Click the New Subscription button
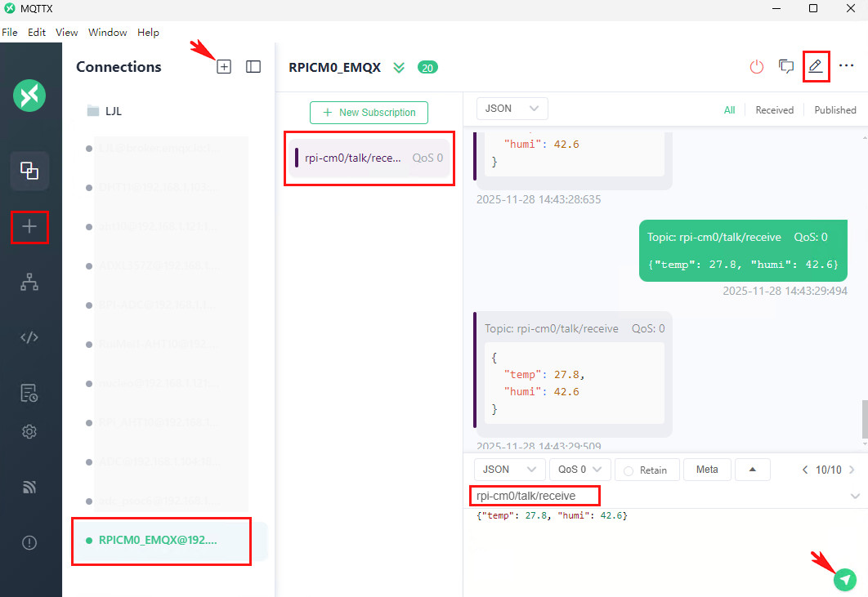Image resolution: width=868 pixels, height=597 pixels. click(x=369, y=113)
